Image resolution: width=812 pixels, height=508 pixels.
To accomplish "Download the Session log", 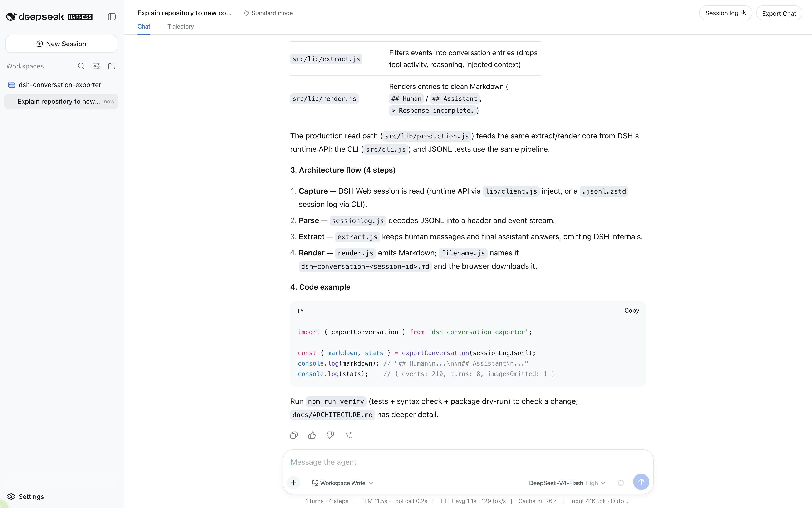I will [725, 13].
